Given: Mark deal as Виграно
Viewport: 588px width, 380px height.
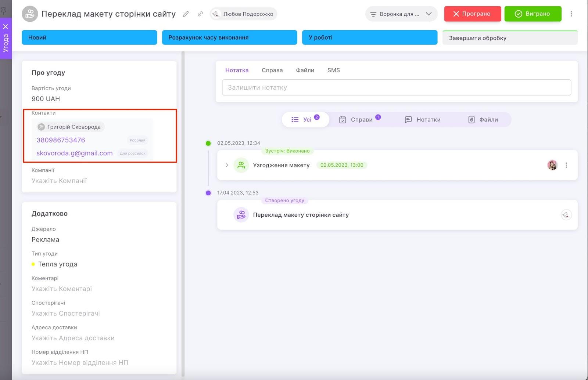Looking at the screenshot, I should pyautogui.click(x=533, y=14).
